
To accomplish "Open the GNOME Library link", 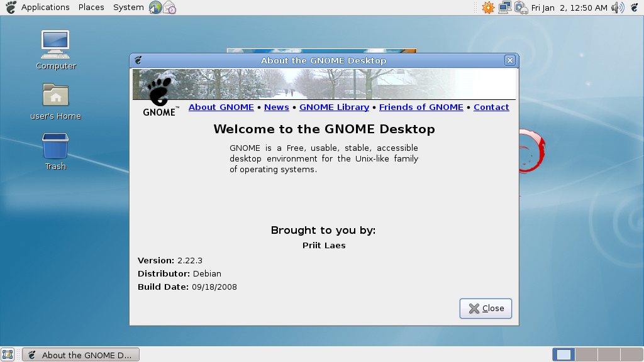I will tap(334, 107).
